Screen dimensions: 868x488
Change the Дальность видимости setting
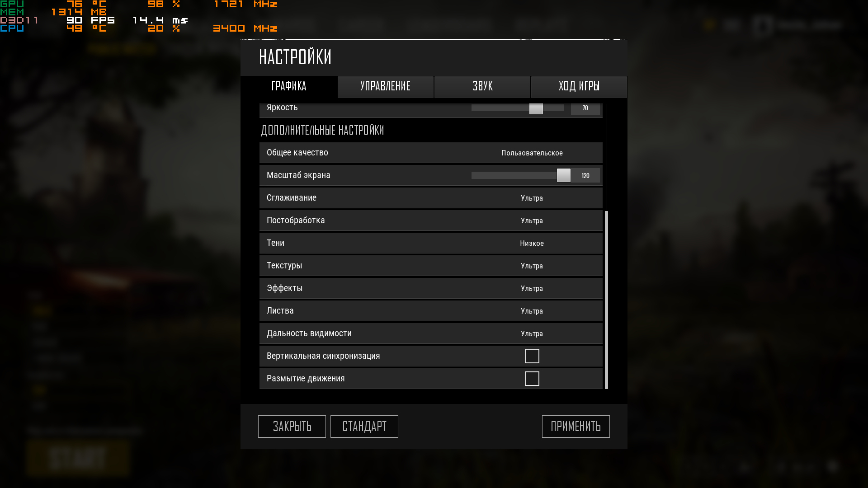[532, 333]
